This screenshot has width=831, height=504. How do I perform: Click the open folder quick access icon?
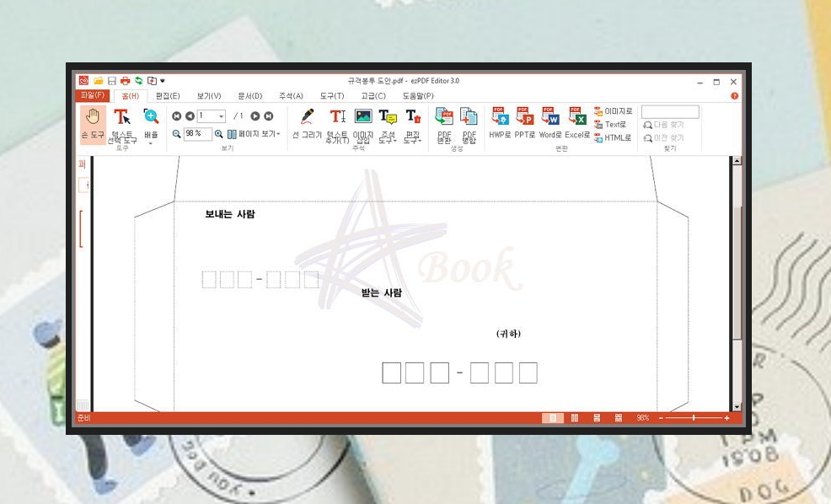(x=99, y=81)
